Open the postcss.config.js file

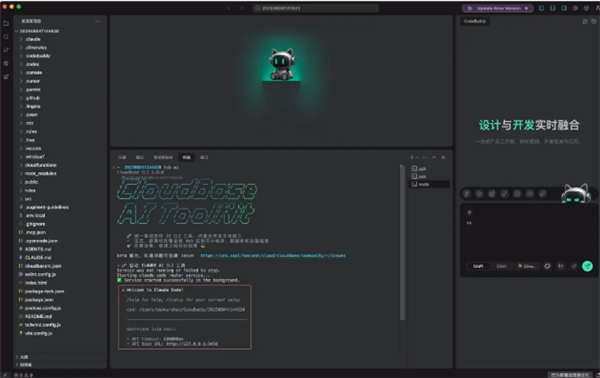(x=59, y=308)
